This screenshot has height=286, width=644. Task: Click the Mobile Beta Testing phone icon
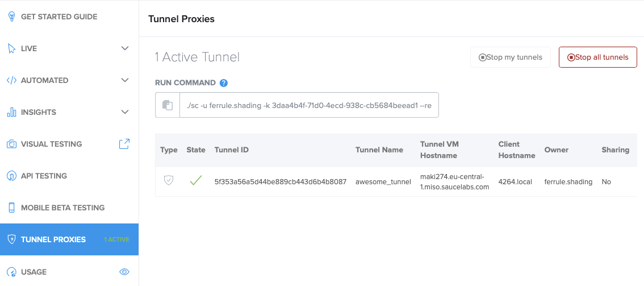11,208
